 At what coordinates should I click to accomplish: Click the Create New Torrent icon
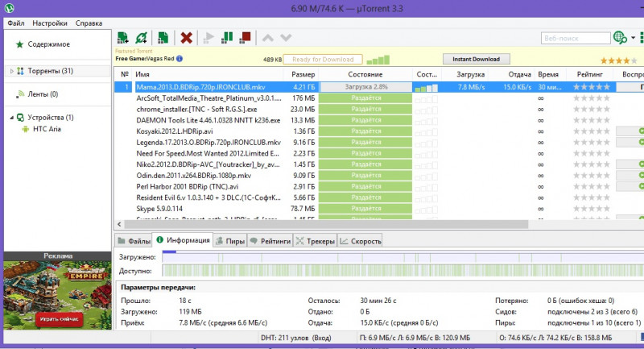coord(163,38)
